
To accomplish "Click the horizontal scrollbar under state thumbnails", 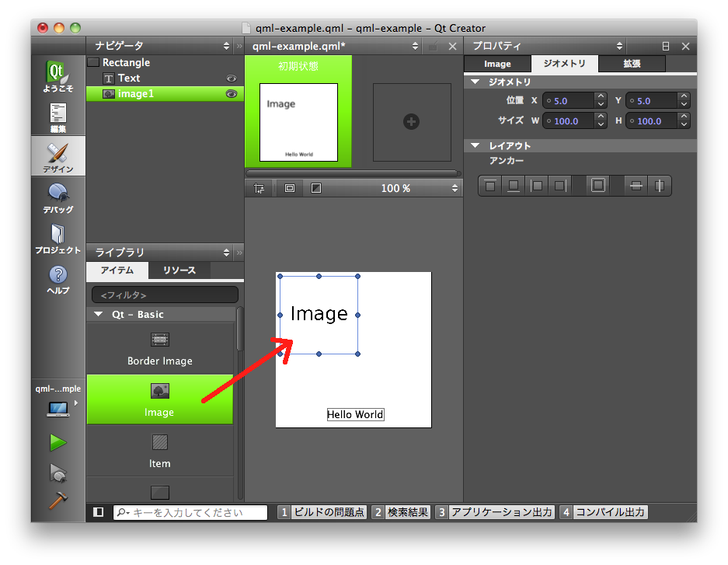I will pyautogui.click(x=352, y=173).
